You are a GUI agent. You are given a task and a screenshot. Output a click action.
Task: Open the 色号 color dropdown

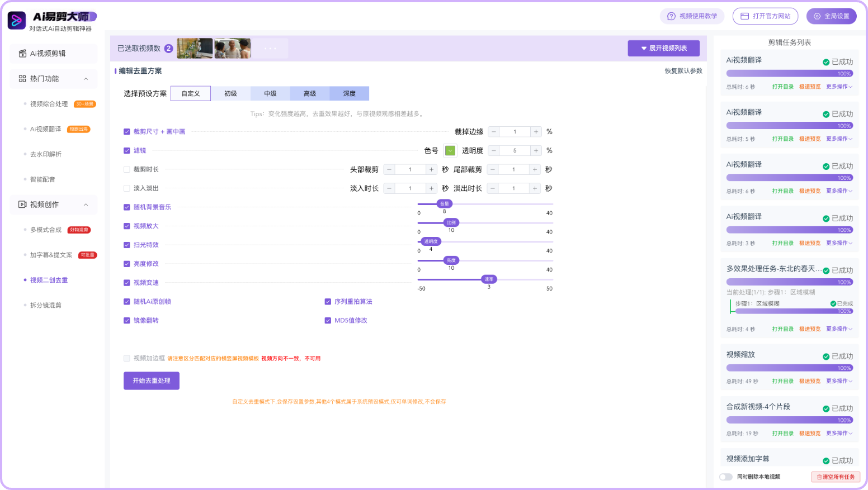point(450,151)
